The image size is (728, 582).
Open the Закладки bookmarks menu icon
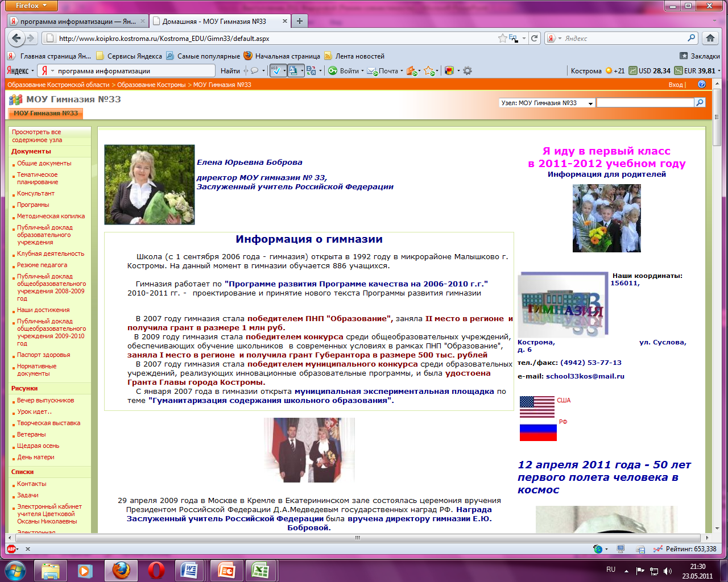point(684,56)
